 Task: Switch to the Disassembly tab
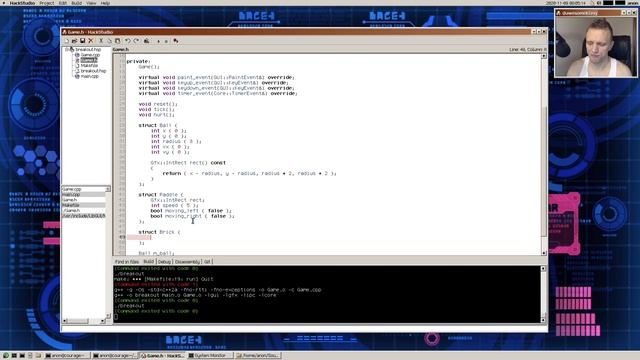tap(187, 262)
